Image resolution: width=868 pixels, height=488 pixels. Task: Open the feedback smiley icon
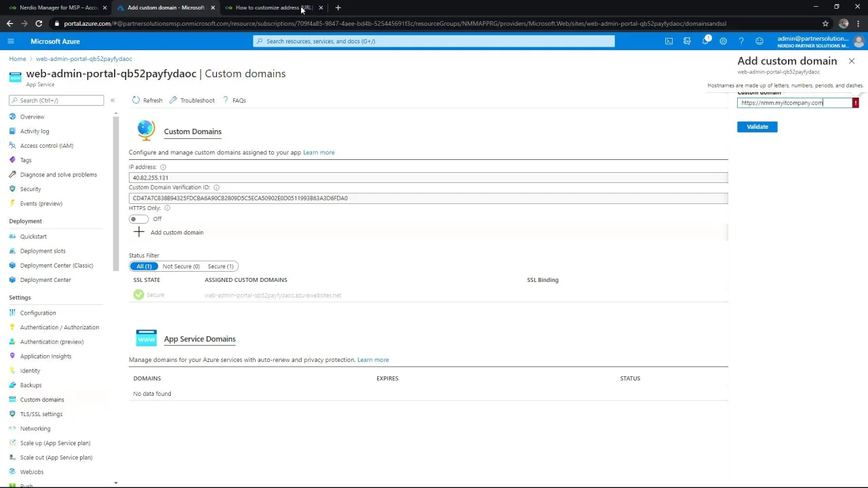pos(759,41)
